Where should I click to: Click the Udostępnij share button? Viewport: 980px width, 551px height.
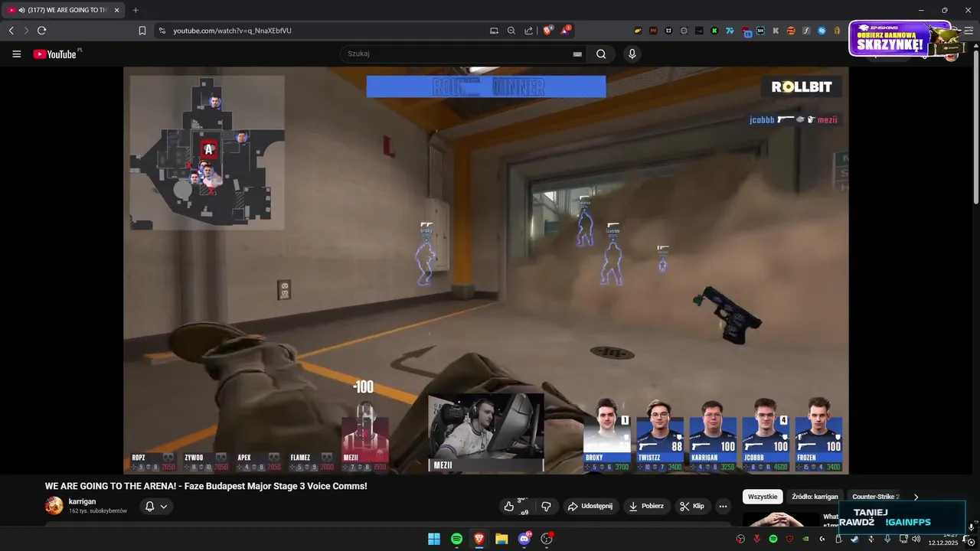point(591,506)
